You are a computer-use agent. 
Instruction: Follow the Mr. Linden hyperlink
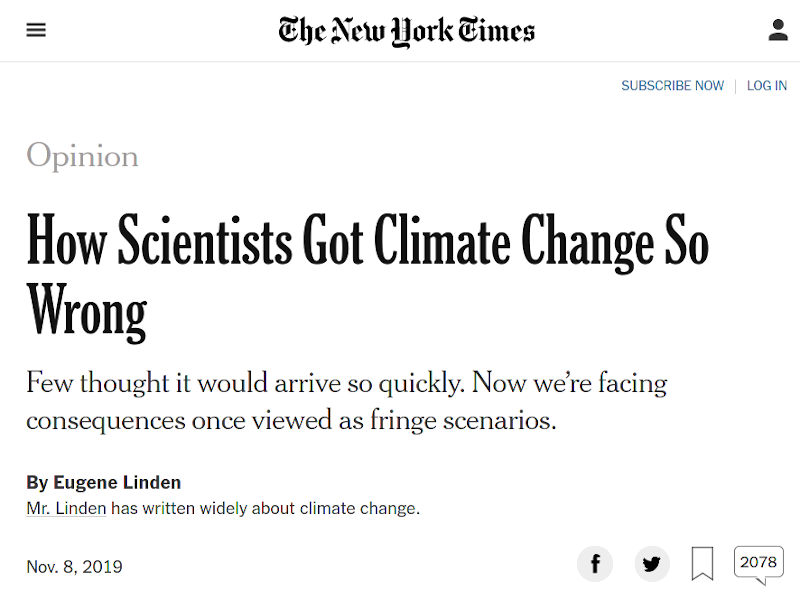(x=66, y=508)
